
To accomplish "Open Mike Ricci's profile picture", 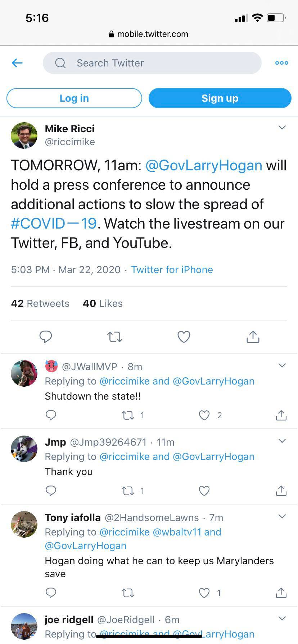I will [x=24, y=135].
